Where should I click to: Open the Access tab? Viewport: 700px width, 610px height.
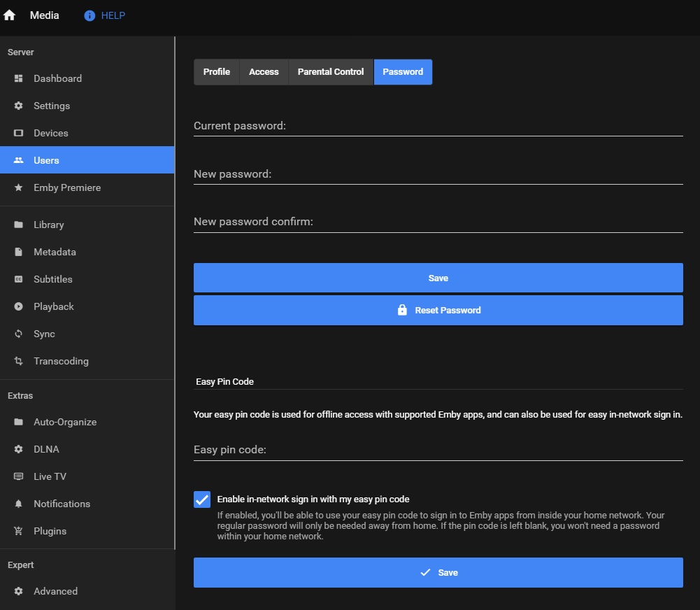[264, 72]
